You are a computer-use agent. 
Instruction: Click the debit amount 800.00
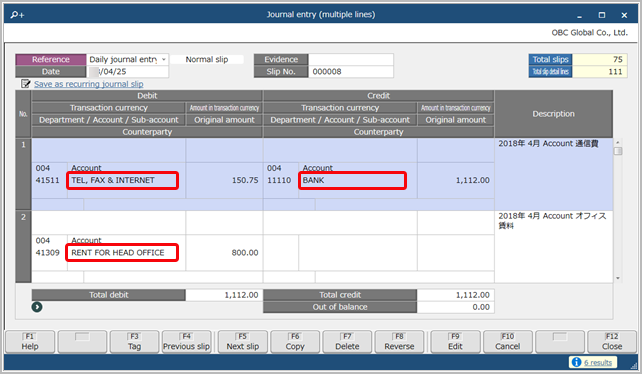pos(245,253)
